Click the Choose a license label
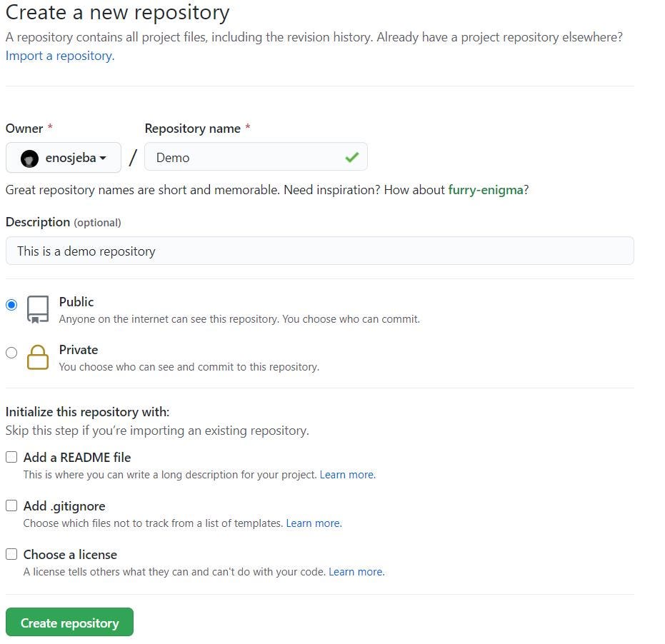The height and width of the screenshot is (644, 665). click(x=71, y=555)
